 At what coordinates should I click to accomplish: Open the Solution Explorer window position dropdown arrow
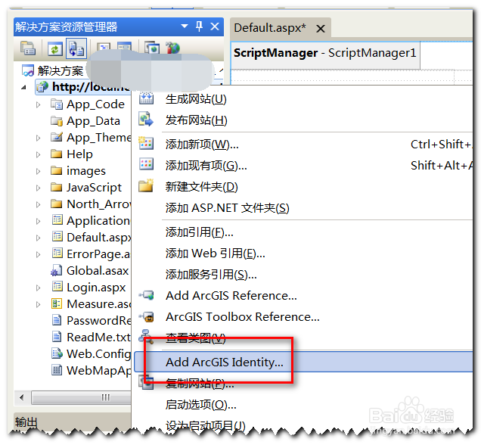coord(185,26)
